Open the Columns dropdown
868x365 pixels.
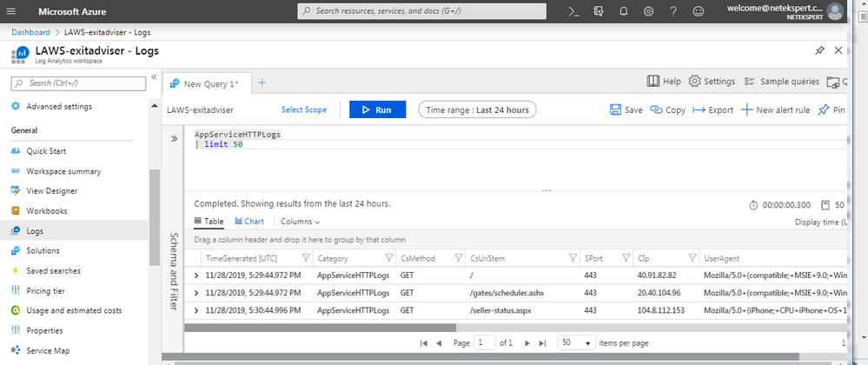click(301, 221)
